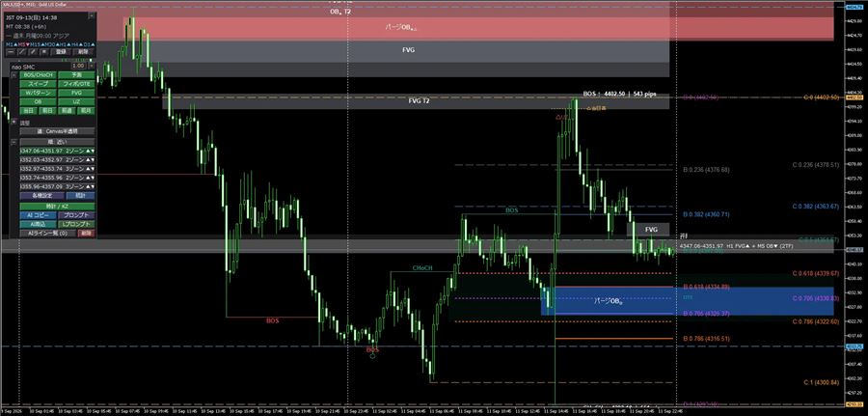Open the AIライン一覧 (0) list

point(47,234)
